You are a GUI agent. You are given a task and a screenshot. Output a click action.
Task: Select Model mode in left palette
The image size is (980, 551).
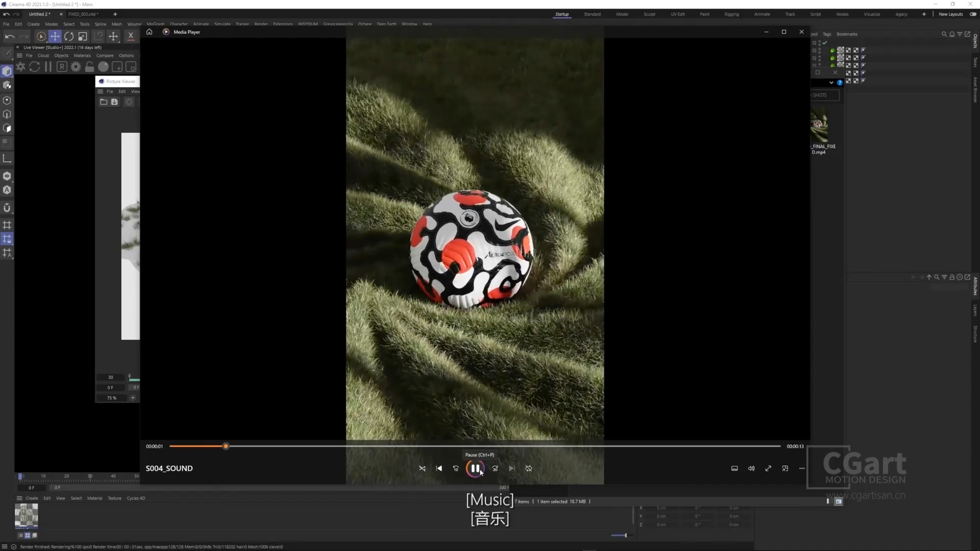pyautogui.click(x=7, y=71)
